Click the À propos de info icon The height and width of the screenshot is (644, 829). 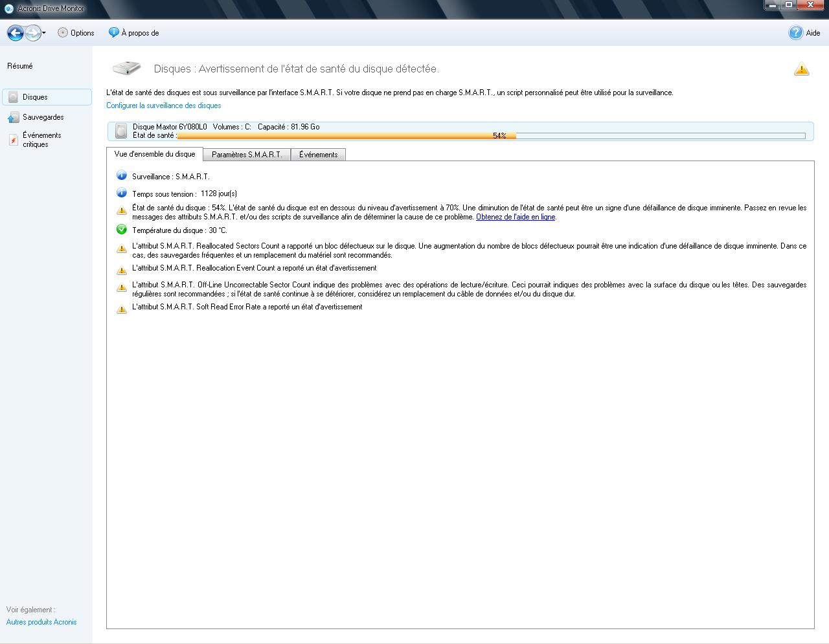click(x=113, y=32)
